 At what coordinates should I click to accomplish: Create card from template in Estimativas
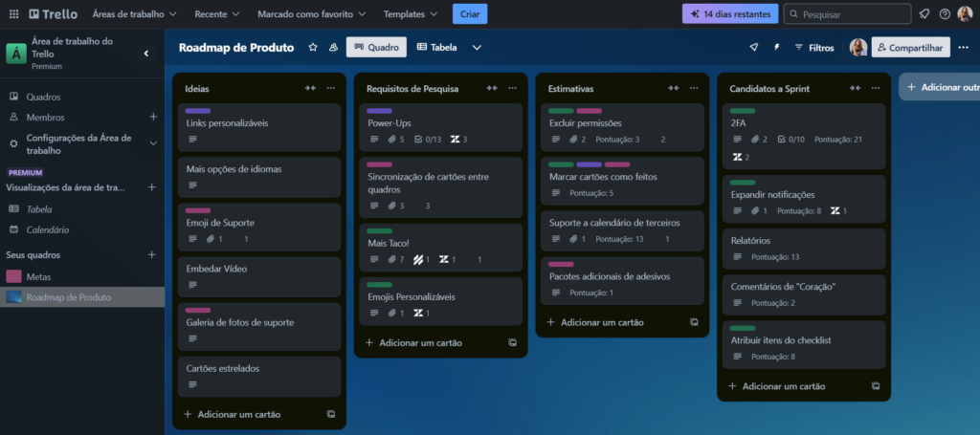click(694, 322)
